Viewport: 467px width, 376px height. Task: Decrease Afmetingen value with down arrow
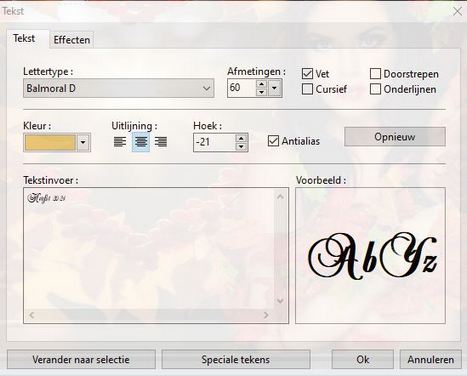coord(262,92)
